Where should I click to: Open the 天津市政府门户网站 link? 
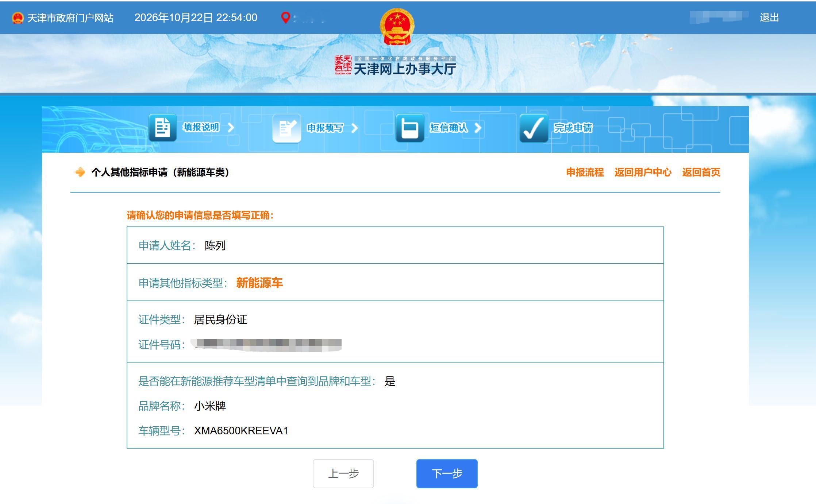(x=70, y=18)
